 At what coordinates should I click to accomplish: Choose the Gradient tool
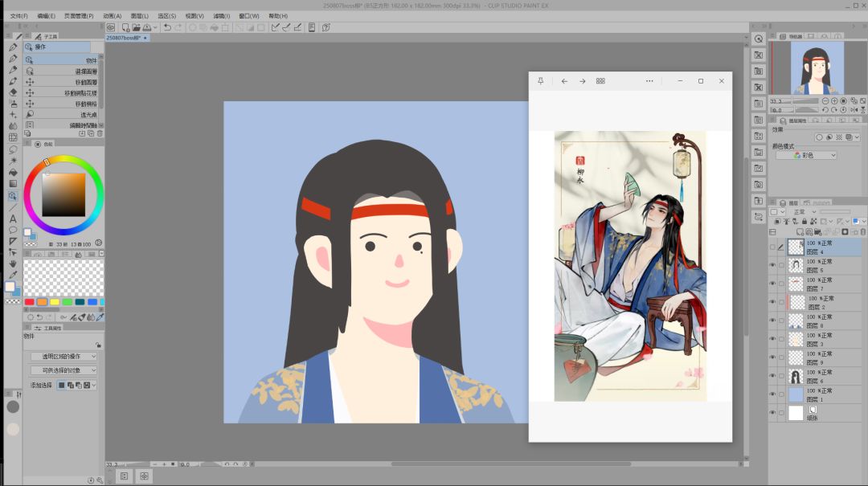[x=13, y=184]
